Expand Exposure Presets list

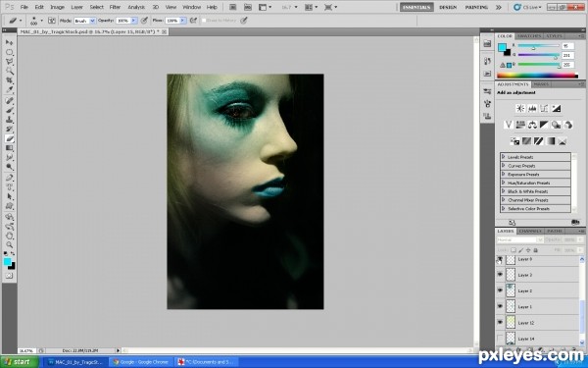504,174
